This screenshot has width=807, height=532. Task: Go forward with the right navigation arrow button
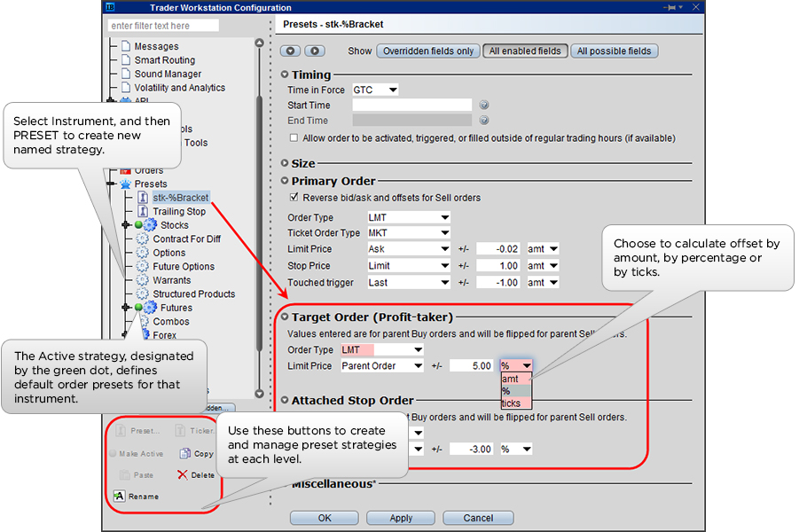pos(315,51)
